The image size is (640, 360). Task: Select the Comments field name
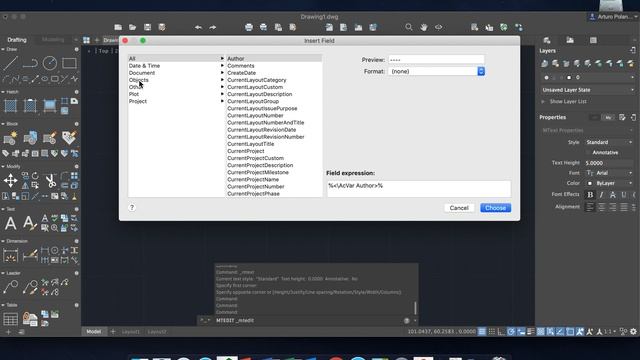pos(241,66)
